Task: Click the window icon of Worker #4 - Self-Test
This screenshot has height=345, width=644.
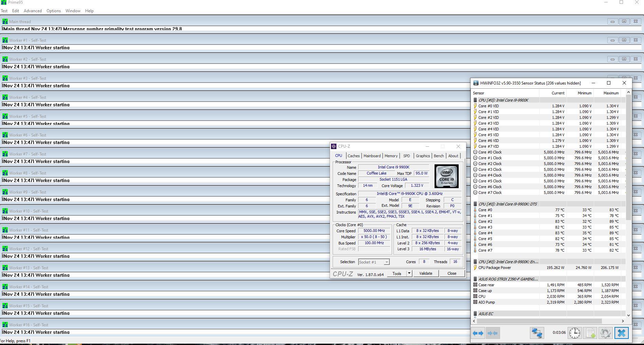Action: 5,97
